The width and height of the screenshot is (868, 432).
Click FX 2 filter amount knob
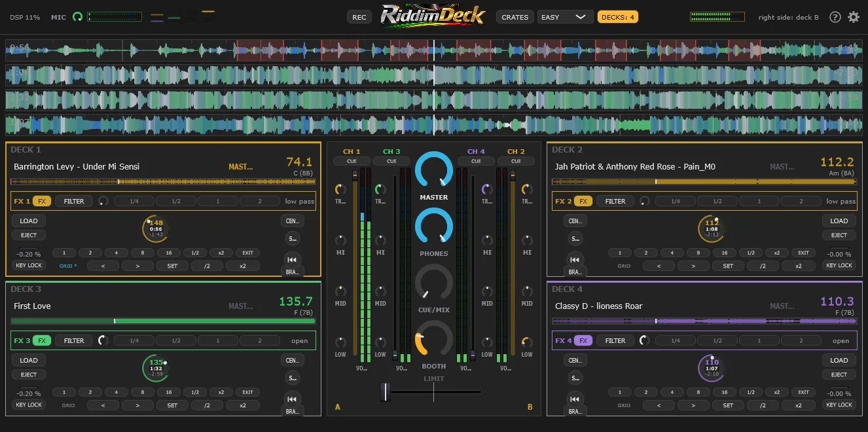(645, 201)
